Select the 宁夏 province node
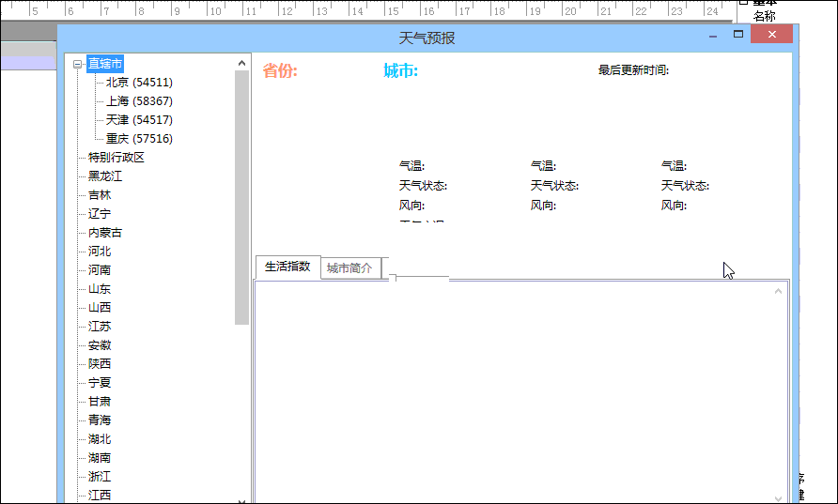The width and height of the screenshot is (838, 504). (x=100, y=383)
